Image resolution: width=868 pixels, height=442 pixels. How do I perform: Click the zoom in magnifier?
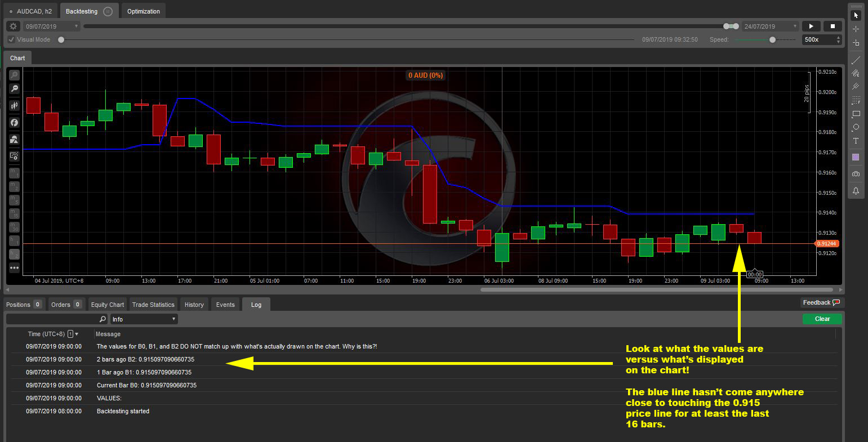point(14,75)
